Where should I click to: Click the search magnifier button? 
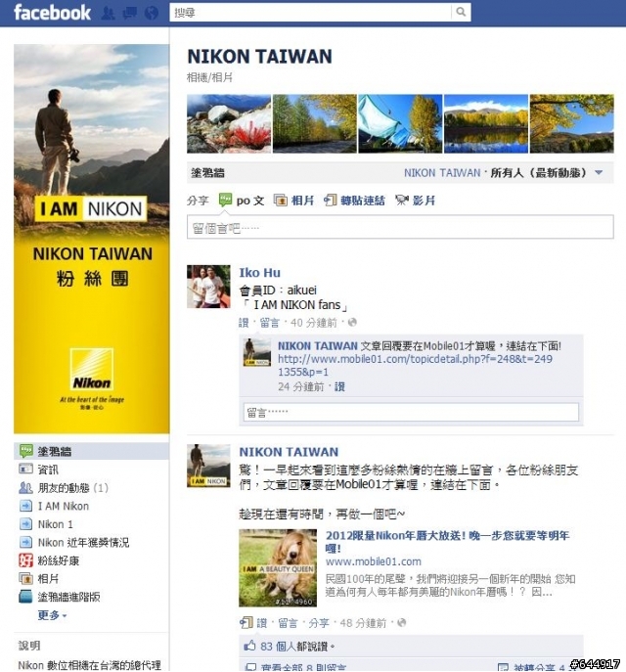click(461, 12)
